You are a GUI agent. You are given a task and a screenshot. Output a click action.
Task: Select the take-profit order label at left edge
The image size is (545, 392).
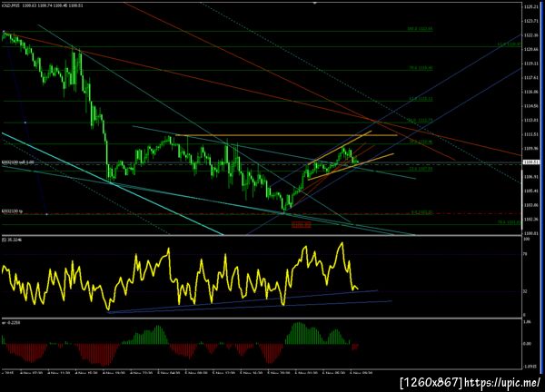coord(12,211)
